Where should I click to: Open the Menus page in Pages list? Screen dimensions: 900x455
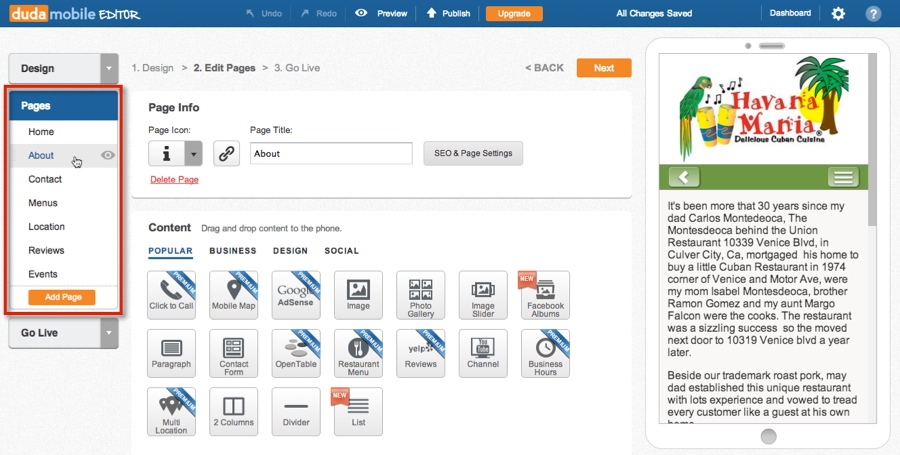(x=64, y=203)
